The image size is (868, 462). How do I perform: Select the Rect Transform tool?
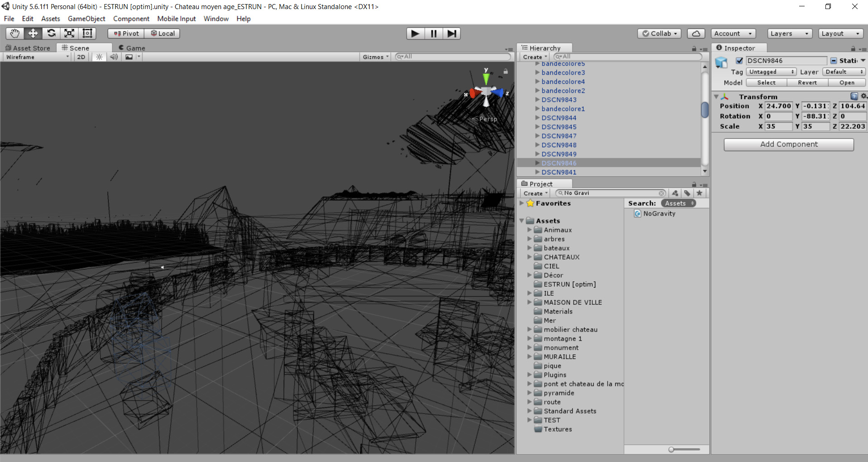click(87, 34)
